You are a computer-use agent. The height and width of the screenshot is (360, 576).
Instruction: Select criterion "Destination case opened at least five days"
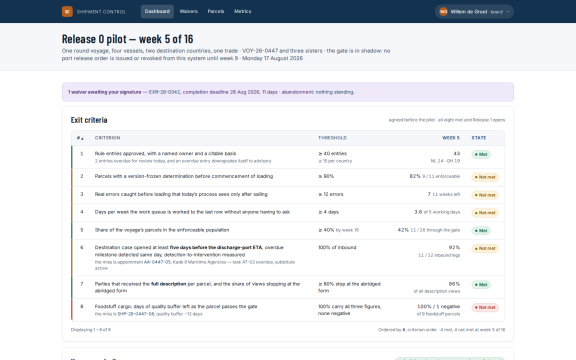coord(189,251)
